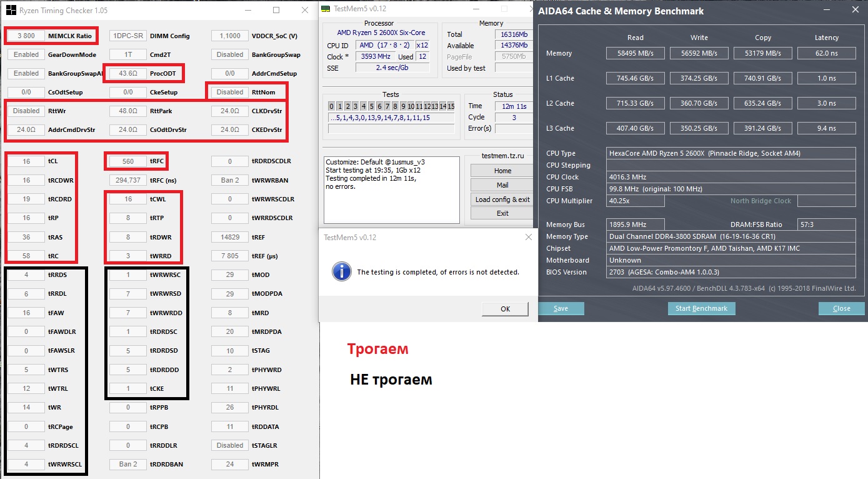
Task: Click the VDDCR_SoC voltage value field
Action: 230,36
